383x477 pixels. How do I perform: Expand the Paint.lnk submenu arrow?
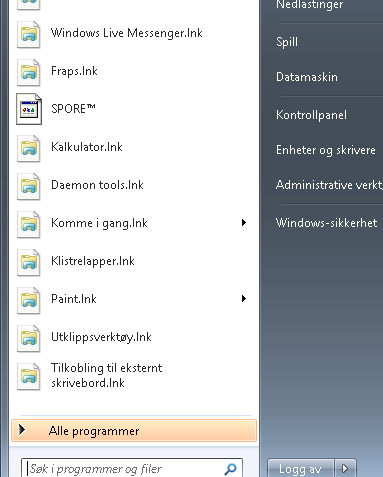(244, 299)
